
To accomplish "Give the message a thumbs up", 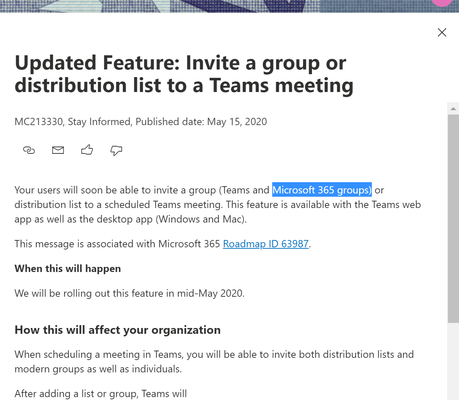I will [87, 150].
